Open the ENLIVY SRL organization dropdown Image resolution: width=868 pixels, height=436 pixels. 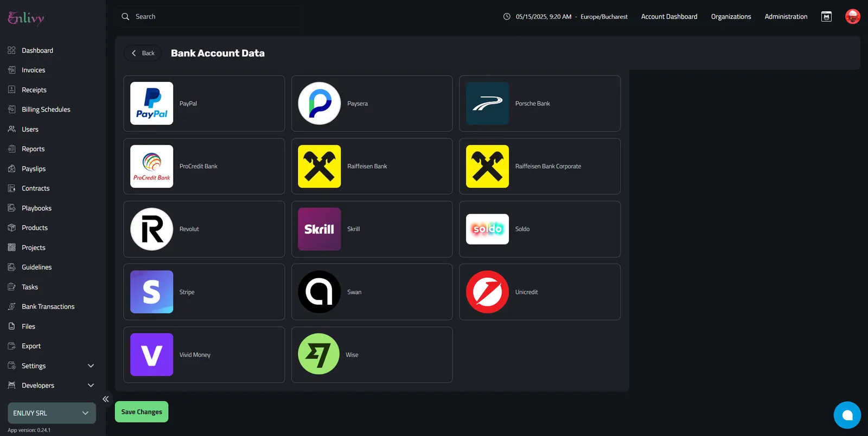pos(52,413)
